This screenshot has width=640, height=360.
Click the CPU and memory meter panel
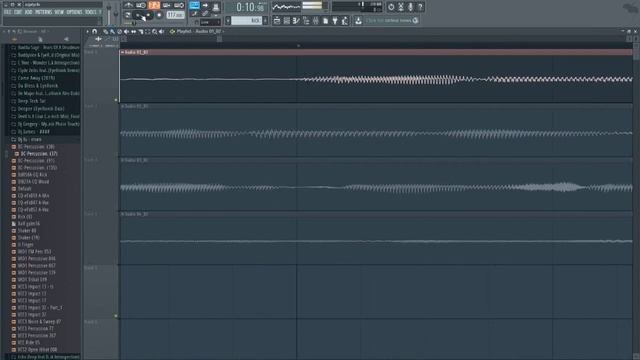[x=357, y=7]
